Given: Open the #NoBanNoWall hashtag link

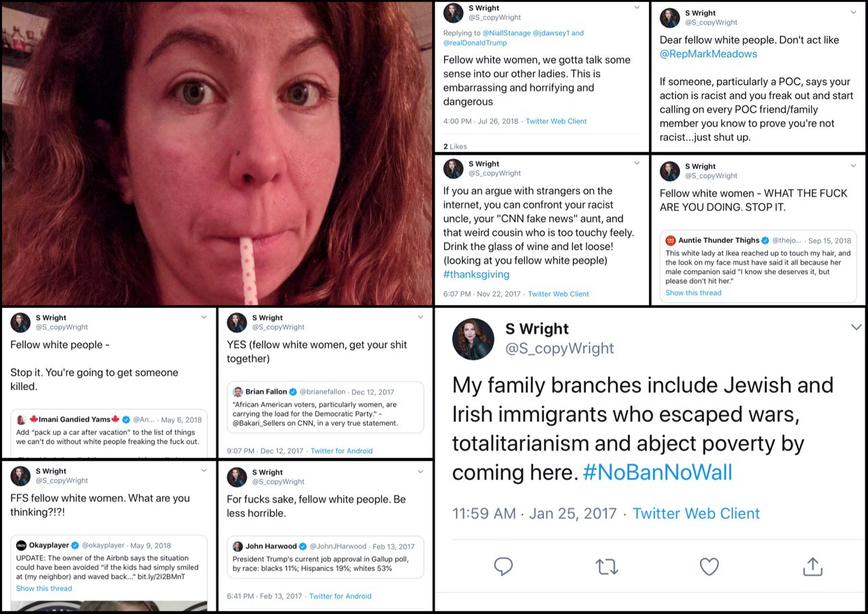Looking at the screenshot, I should 657,472.
